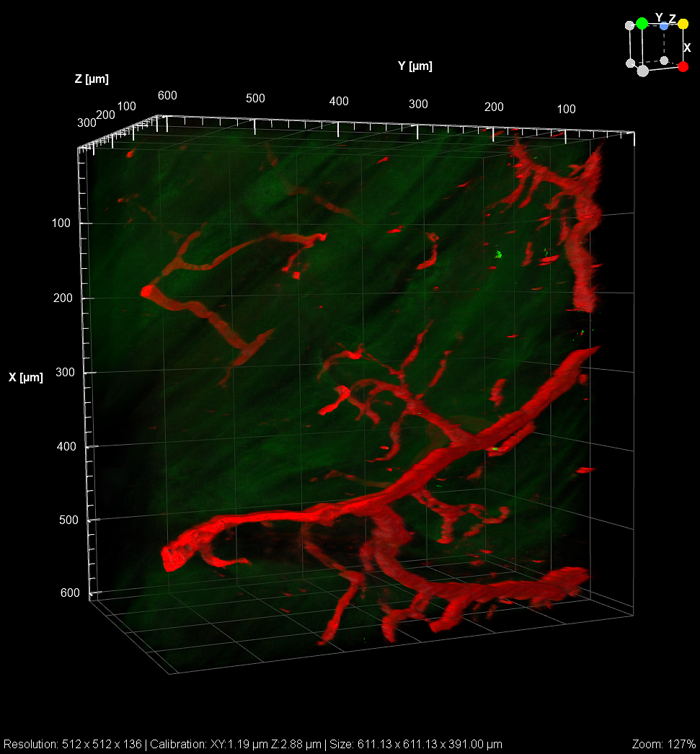Click the 500 tick label on the X axis

[x=70, y=520]
